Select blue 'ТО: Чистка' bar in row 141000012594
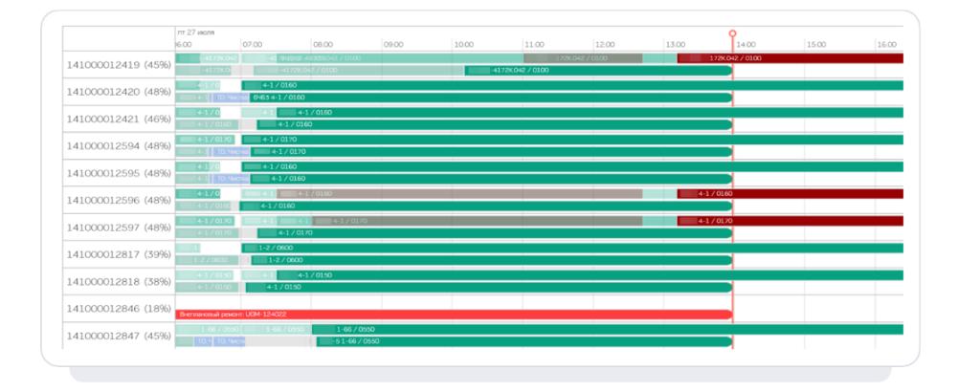Viewport: 980px width, 392px height. point(232,152)
